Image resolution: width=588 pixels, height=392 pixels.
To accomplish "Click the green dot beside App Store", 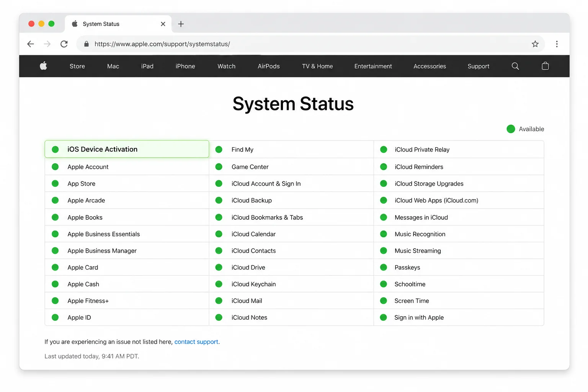I will click(x=55, y=184).
